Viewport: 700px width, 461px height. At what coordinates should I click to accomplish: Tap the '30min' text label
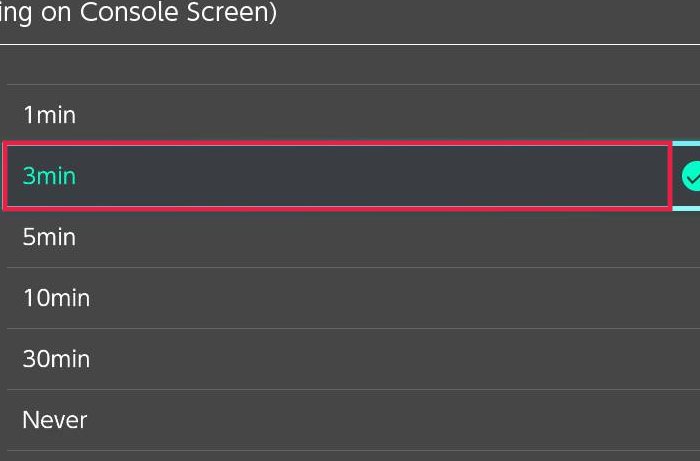click(x=56, y=359)
